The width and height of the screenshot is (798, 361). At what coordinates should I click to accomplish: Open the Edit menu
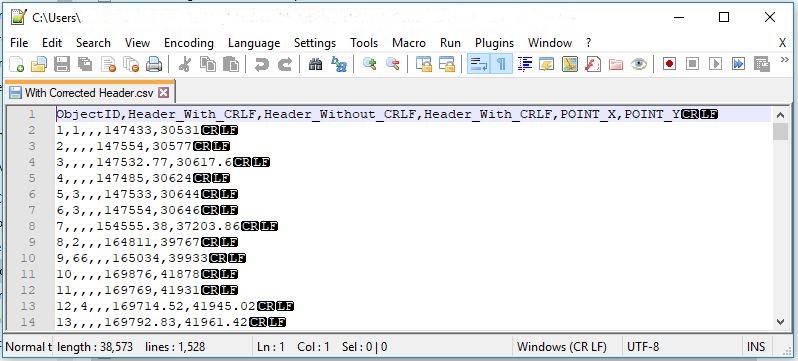click(x=52, y=43)
